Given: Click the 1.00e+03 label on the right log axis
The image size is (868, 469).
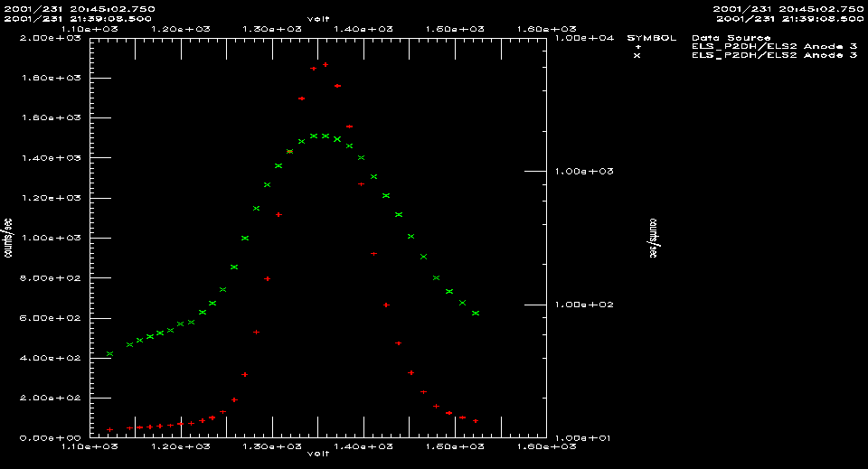Looking at the screenshot, I should point(584,172).
